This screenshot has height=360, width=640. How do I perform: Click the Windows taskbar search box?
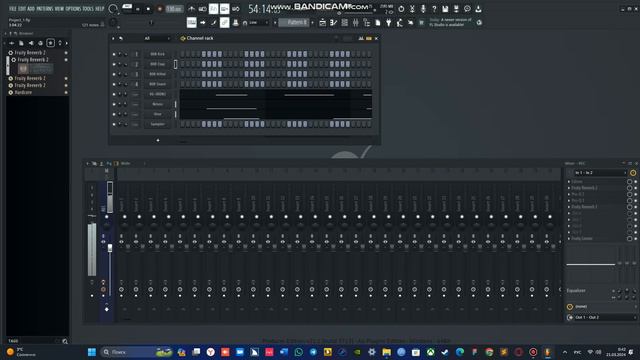pos(137,352)
